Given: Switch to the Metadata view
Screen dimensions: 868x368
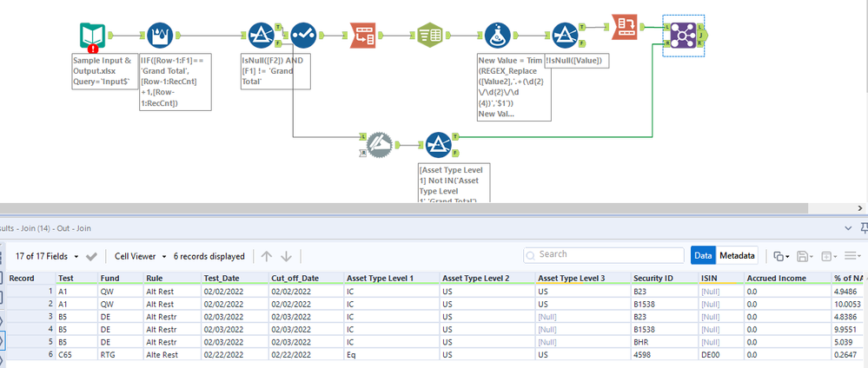Looking at the screenshot, I should pos(737,255).
